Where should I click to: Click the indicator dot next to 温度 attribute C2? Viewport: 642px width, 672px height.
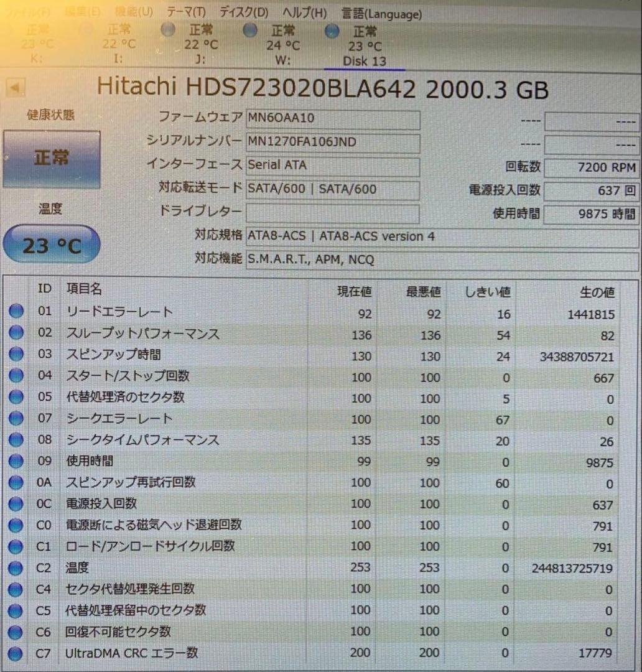point(16,567)
